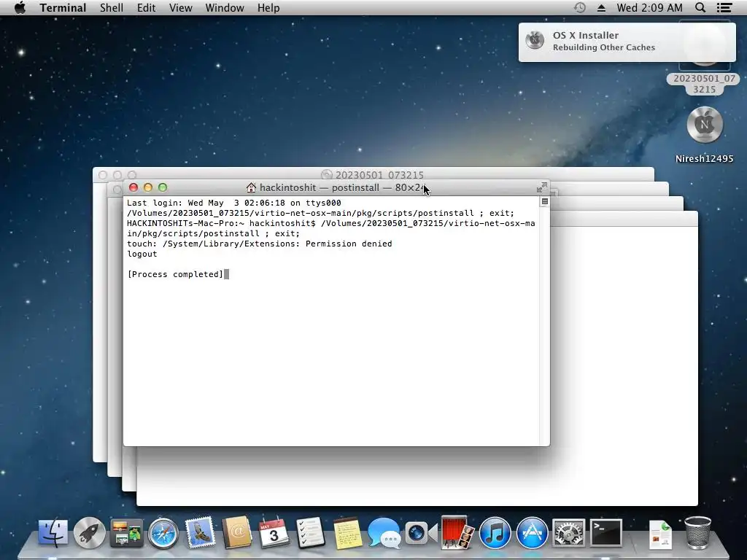Open Contacts from the Dock
This screenshot has width=747, height=560.
[x=237, y=532]
